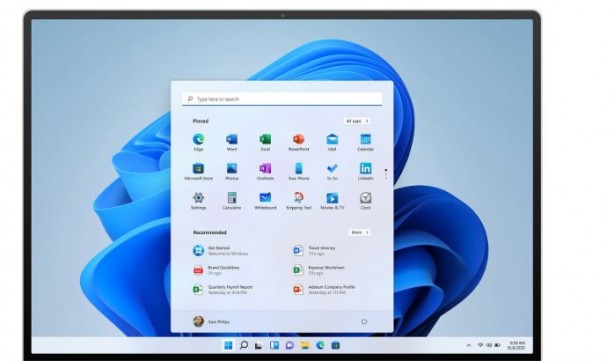Image resolution: width=614 pixels, height=361 pixels.
Task: Open OneNote from pinned apps
Action: point(265,171)
